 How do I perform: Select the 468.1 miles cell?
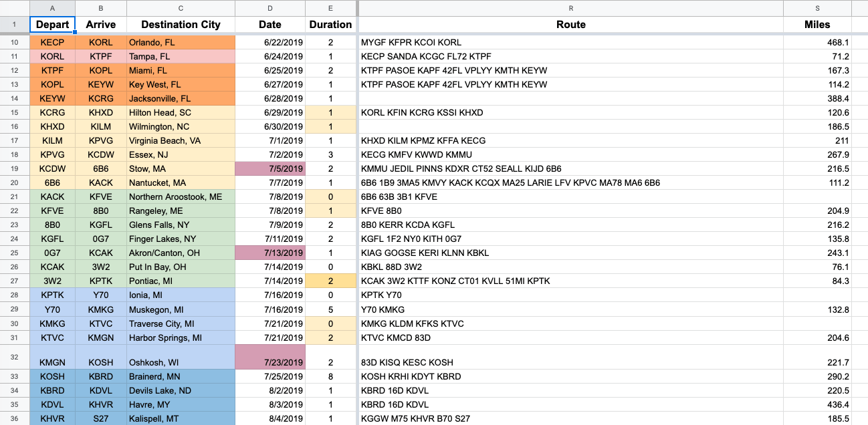[817, 42]
